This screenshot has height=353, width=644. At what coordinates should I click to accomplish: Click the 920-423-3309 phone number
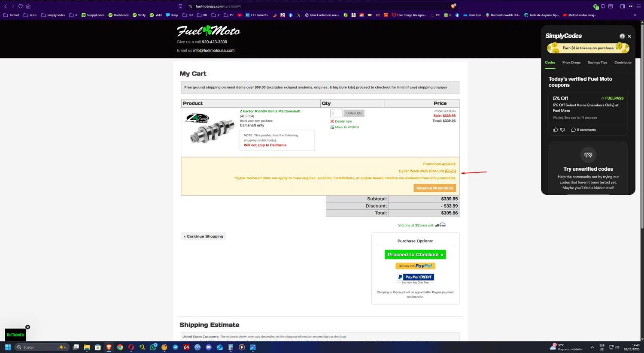(214, 42)
